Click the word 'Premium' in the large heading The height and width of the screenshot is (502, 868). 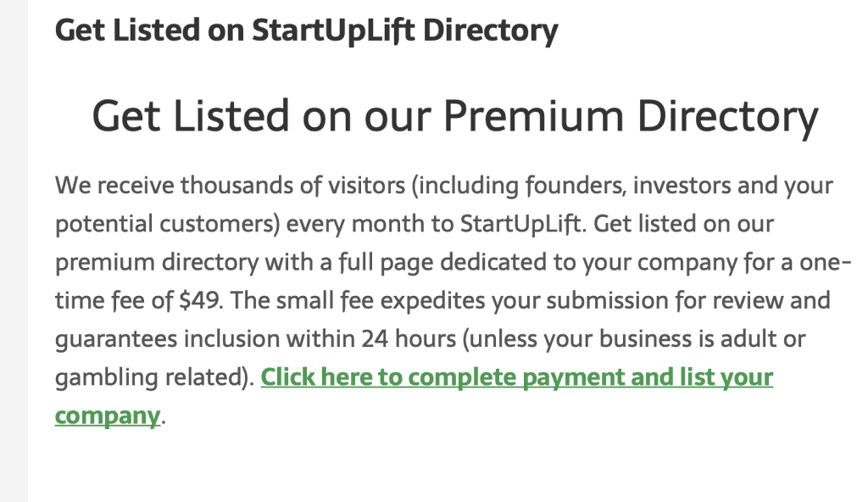(534, 116)
